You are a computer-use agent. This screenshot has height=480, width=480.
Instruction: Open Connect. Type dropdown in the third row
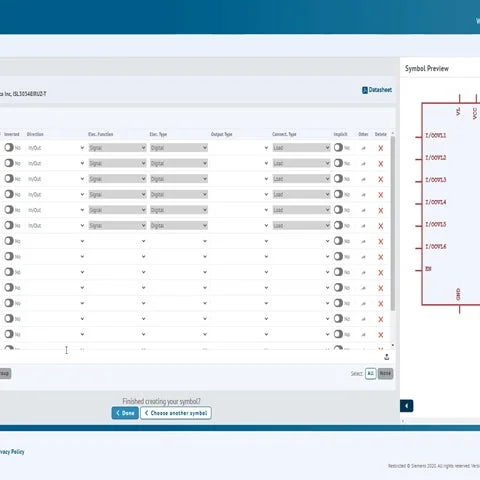coord(301,179)
